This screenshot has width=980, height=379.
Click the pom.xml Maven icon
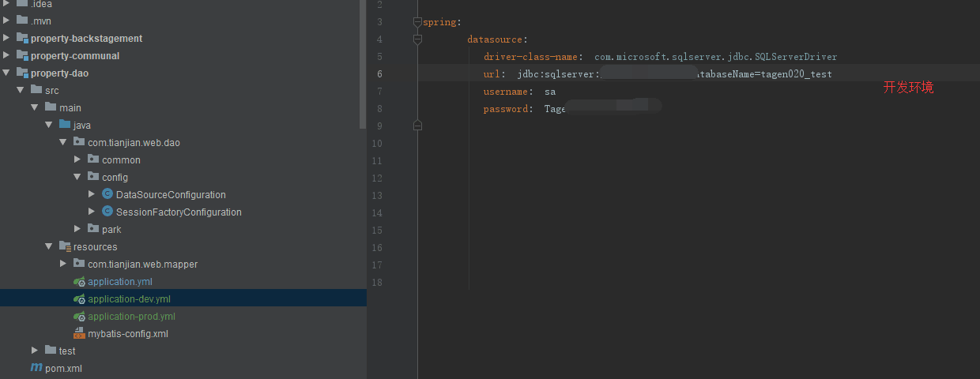pyautogui.click(x=36, y=368)
